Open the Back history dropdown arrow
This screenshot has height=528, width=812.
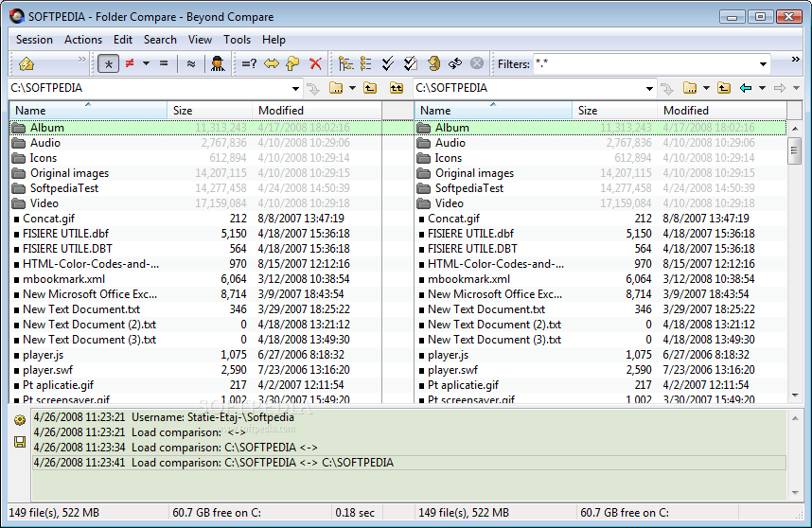(x=762, y=88)
